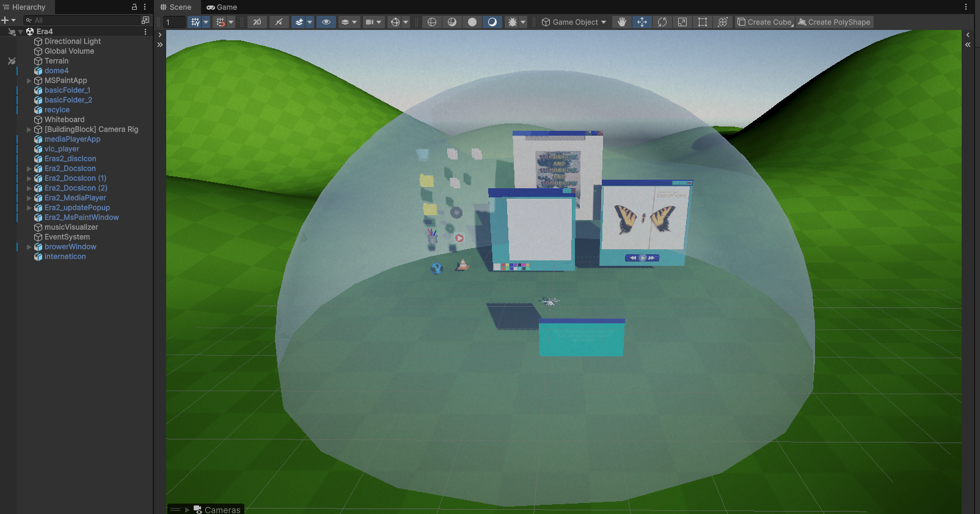
Task: Expand the Cameras overlay
Action: pyautogui.click(x=187, y=510)
